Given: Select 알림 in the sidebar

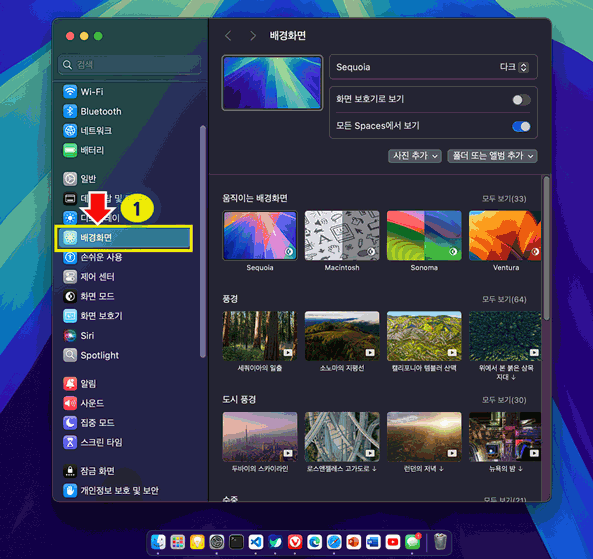Looking at the screenshot, I should [79, 384].
